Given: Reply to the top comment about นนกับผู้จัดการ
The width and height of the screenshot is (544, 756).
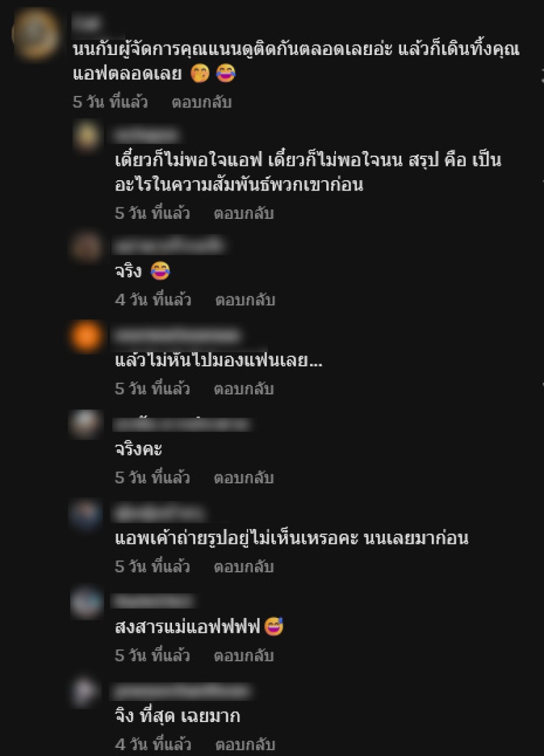Looking at the screenshot, I should pyautogui.click(x=201, y=102).
